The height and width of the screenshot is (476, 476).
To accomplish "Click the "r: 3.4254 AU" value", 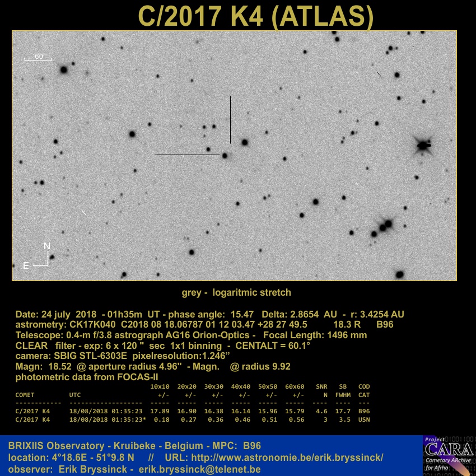I will pyautogui.click(x=377, y=314).
